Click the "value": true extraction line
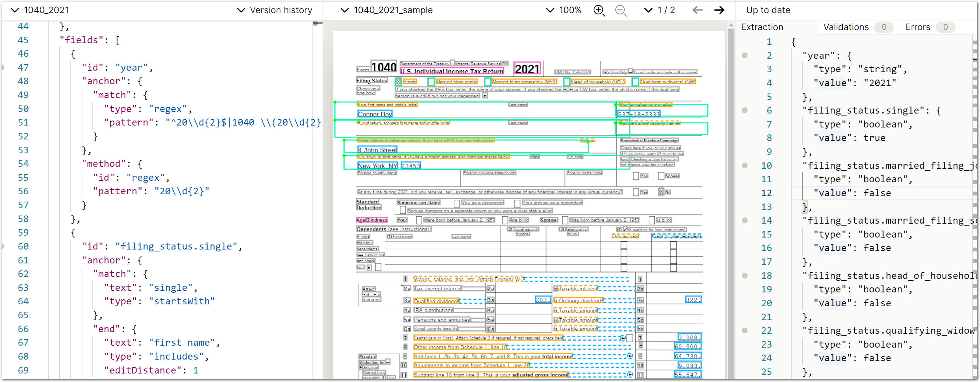This screenshot has height=382, width=980. point(849,138)
